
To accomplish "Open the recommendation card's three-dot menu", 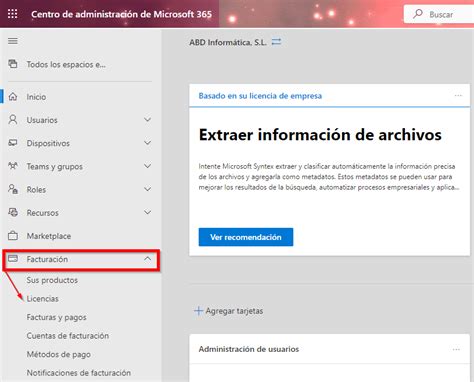I will click(458, 96).
